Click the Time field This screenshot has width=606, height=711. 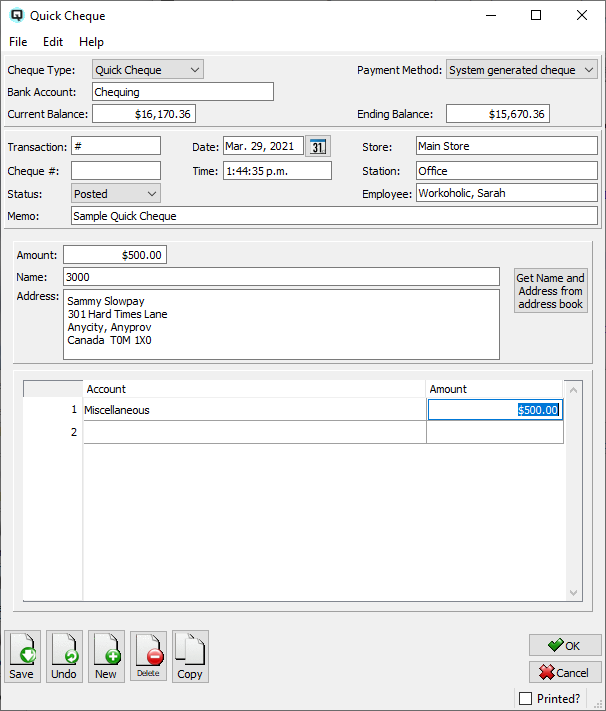tap(277, 171)
